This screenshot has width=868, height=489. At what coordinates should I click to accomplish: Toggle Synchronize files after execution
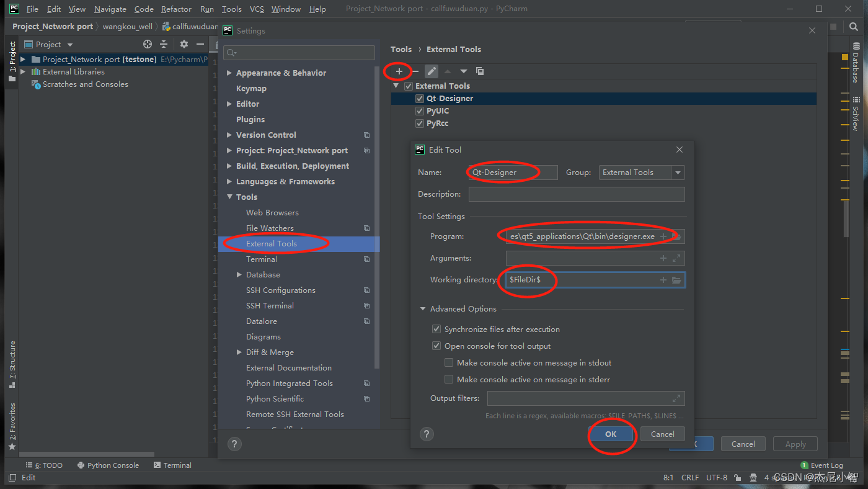click(x=436, y=330)
